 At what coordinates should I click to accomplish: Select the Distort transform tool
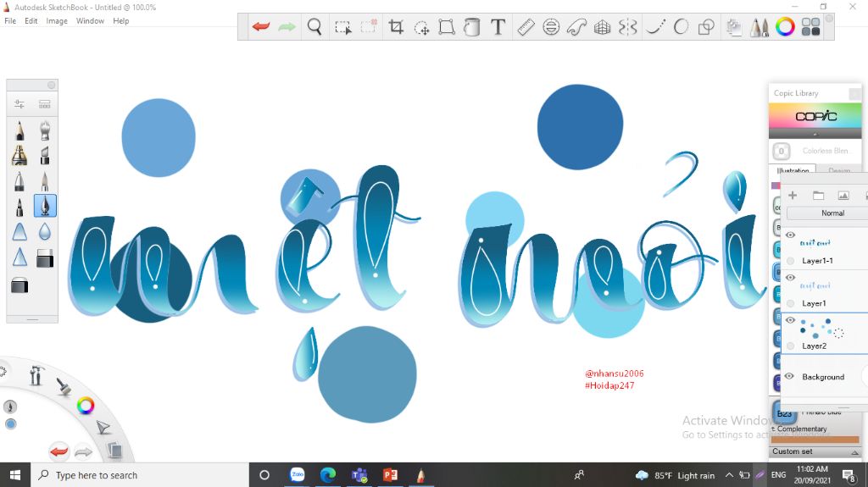(446, 26)
